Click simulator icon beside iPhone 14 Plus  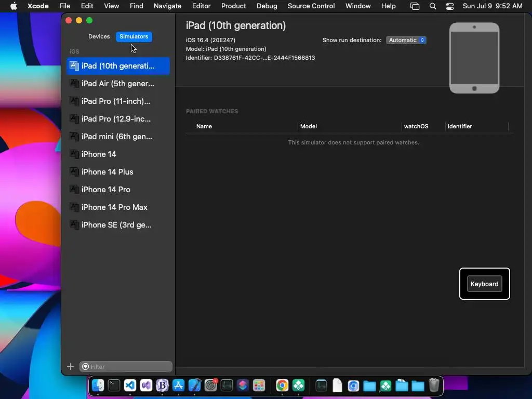pyautogui.click(x=74, y=171)
